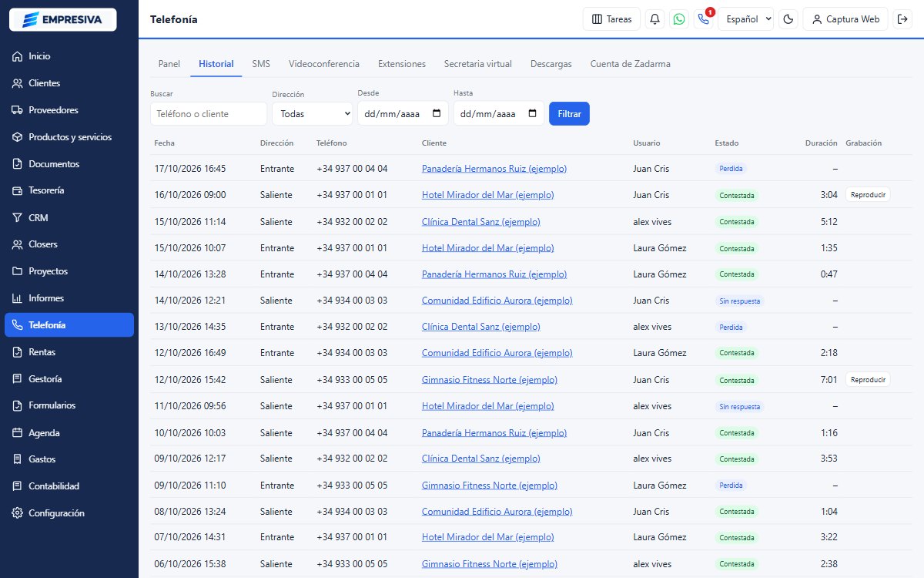Expand the Dirección filter dropdown
The width and height of the screenshot is (924, 578).
coord(312,114)
